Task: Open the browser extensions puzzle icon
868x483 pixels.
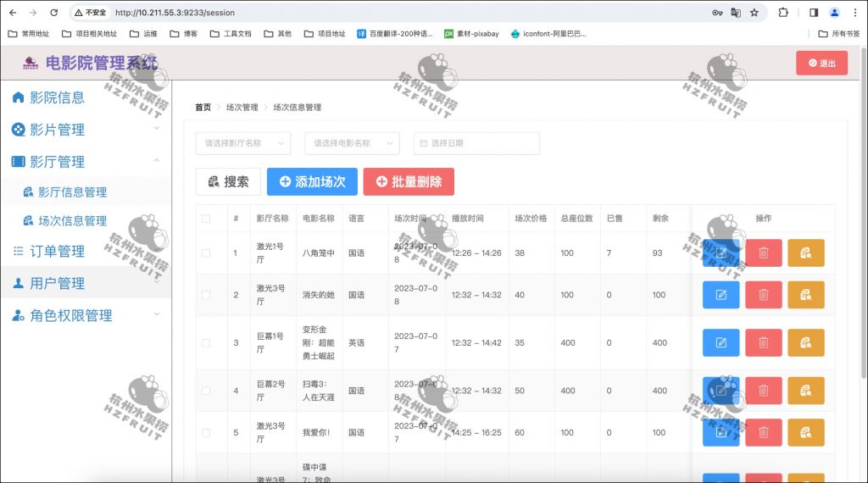Action: coord(782,12)
